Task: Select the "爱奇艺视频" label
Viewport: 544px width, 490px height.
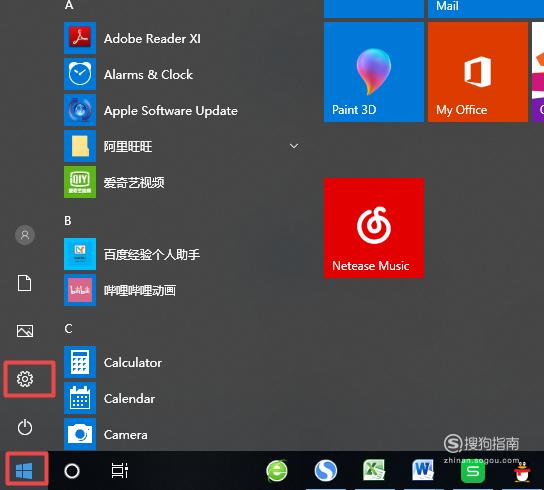Action: 134,183
